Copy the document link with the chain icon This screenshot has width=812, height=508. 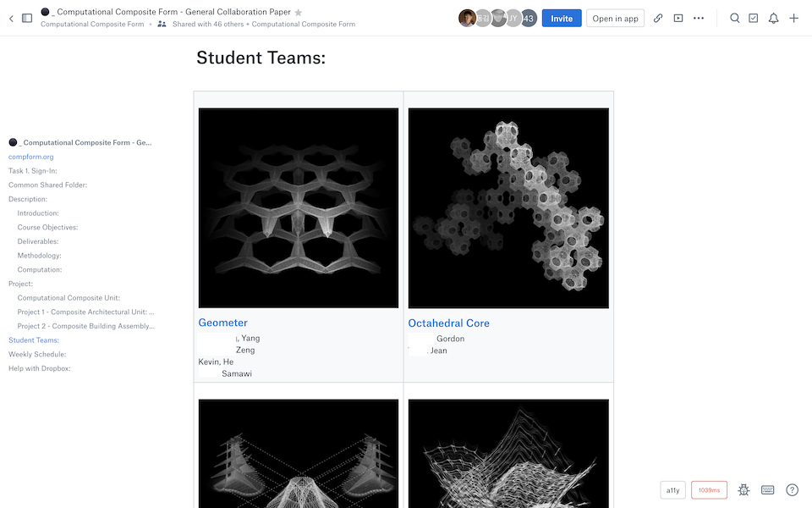tap(658, 18)
